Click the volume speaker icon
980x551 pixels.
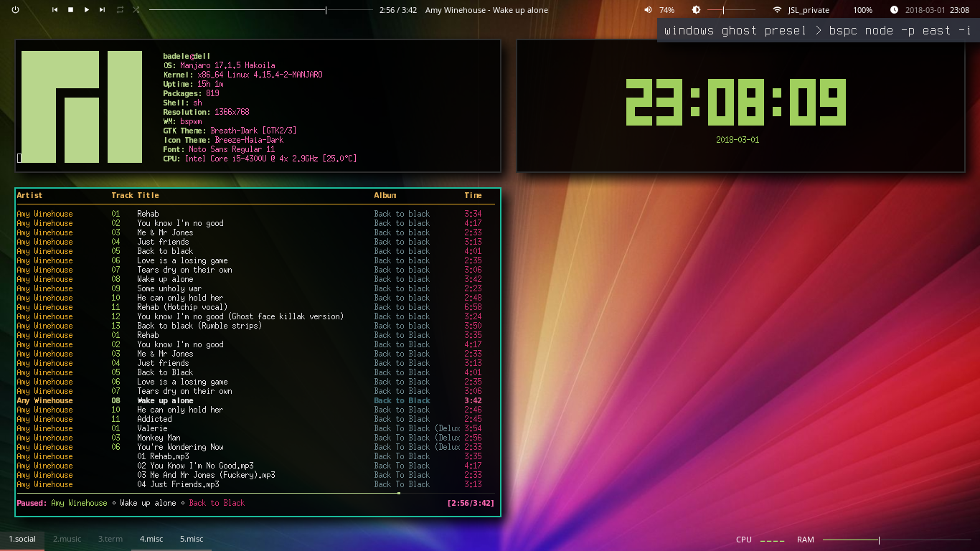click(648, 10)
